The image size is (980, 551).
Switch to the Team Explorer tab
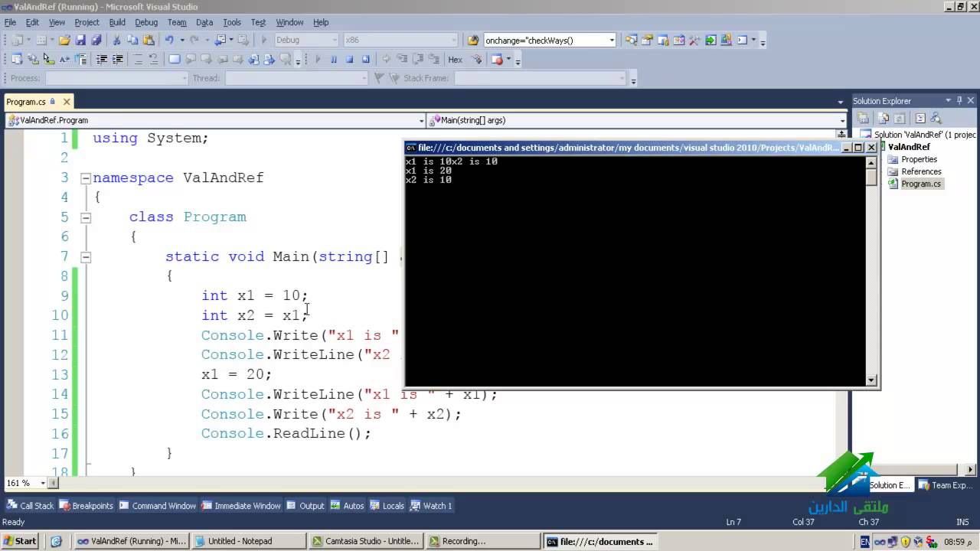tap(947, 484)
